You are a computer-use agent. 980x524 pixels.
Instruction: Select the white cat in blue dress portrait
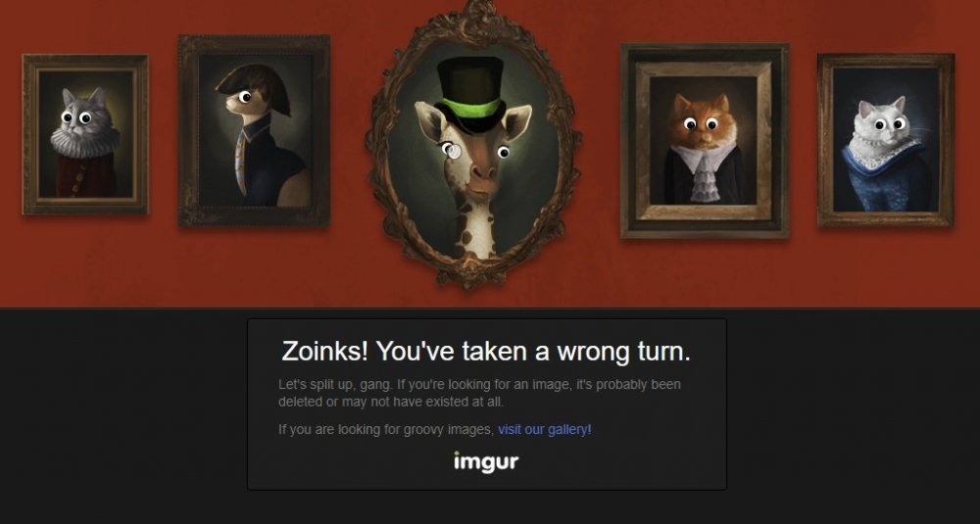pos(886,140)
